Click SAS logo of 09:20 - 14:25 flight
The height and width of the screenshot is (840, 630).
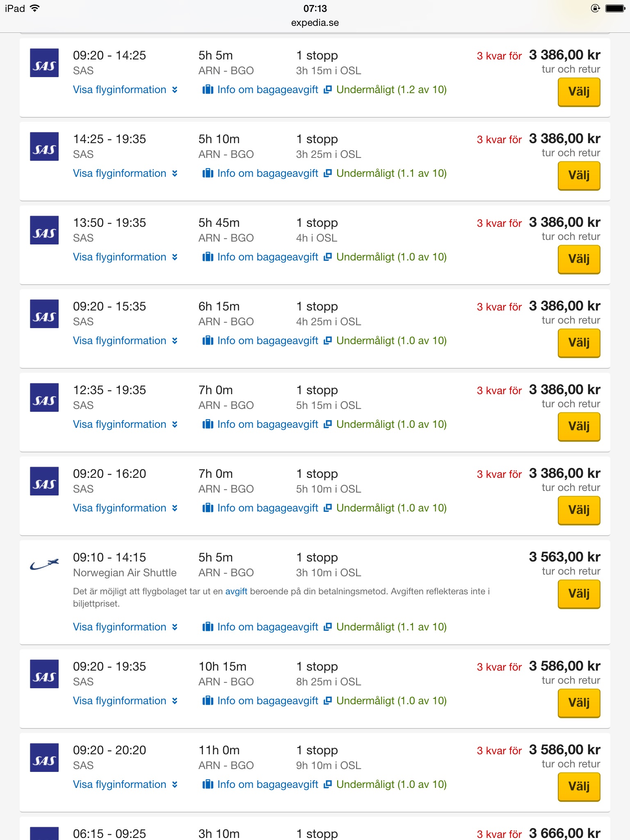pos(44,63)
